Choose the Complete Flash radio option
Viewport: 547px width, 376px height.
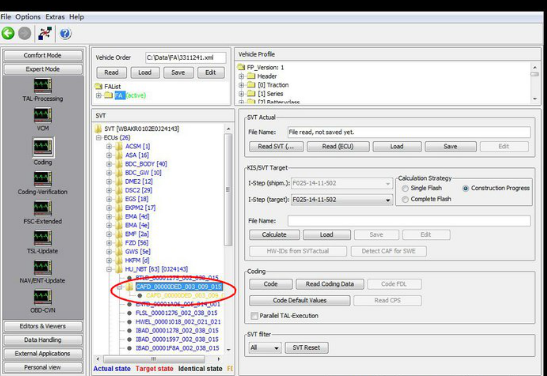(405, 200)
